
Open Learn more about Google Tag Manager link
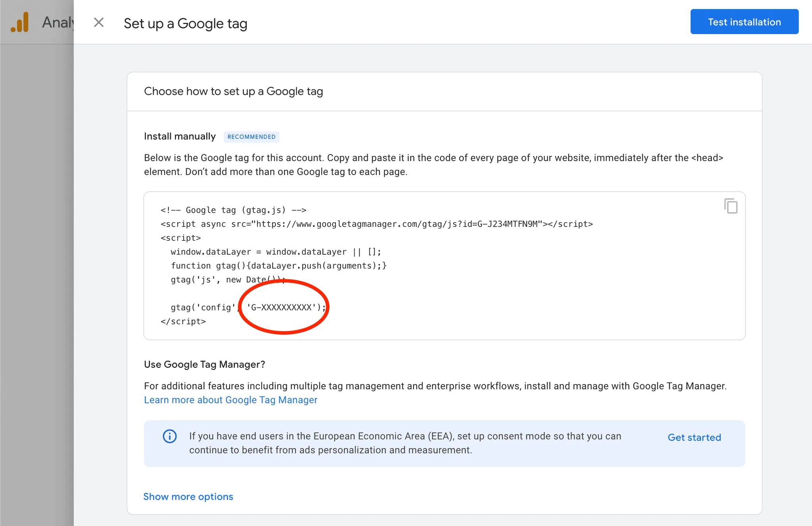[230, 400]
